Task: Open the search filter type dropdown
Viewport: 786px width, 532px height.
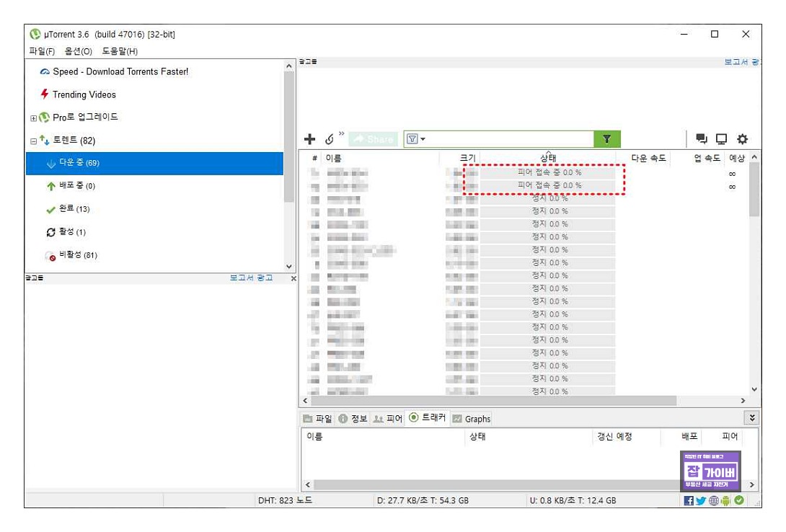Action: click(416, 139)
